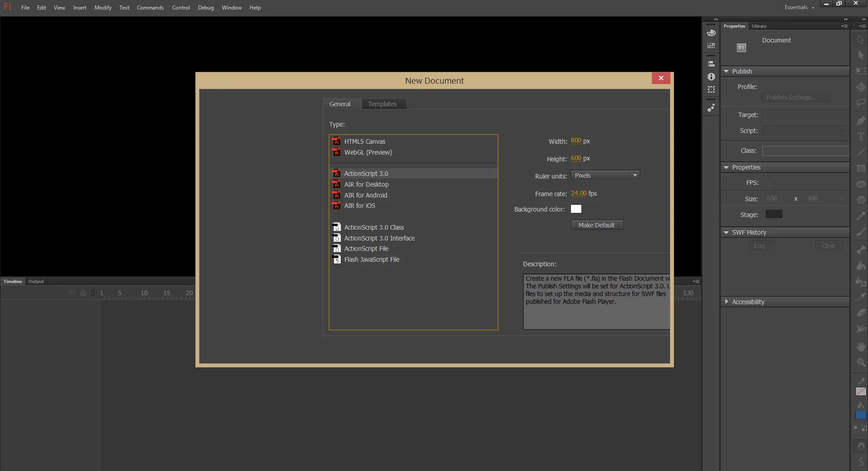Viewport: 868px width, 471px height.
Task: Open the Swatches panel grid icon
Action: 711,46
